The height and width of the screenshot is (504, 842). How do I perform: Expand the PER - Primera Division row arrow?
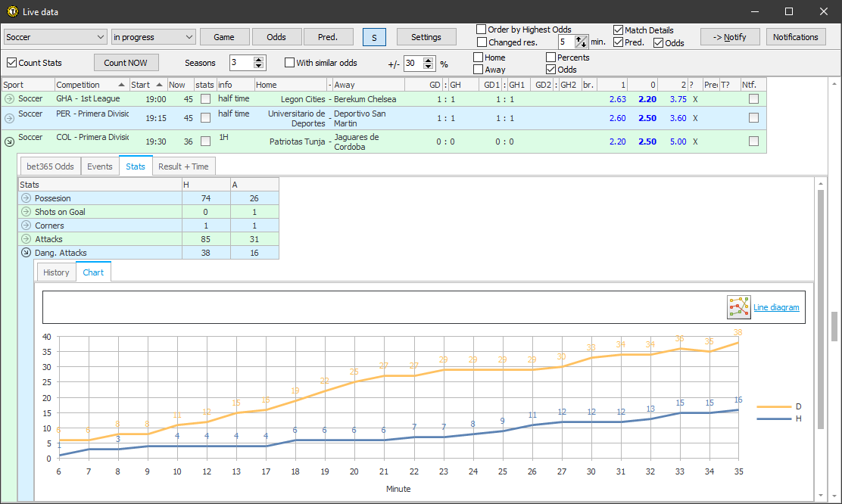(9, 117)
